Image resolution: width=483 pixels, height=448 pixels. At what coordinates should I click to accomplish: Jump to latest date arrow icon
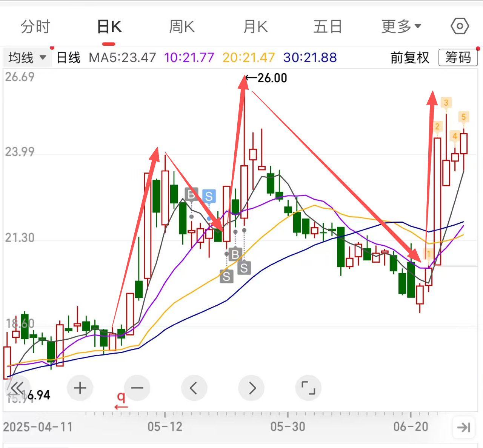[x=463, y=427]
